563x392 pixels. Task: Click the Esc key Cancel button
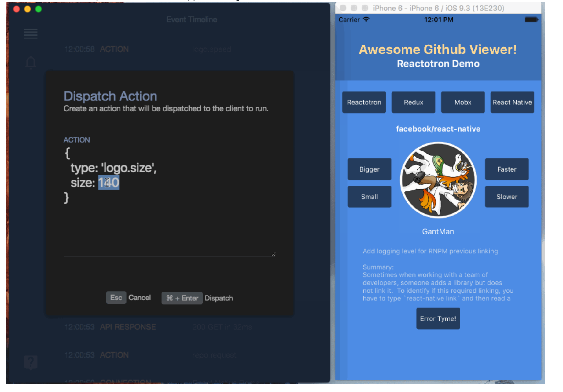pyautogui.click(x=128, y=298)
